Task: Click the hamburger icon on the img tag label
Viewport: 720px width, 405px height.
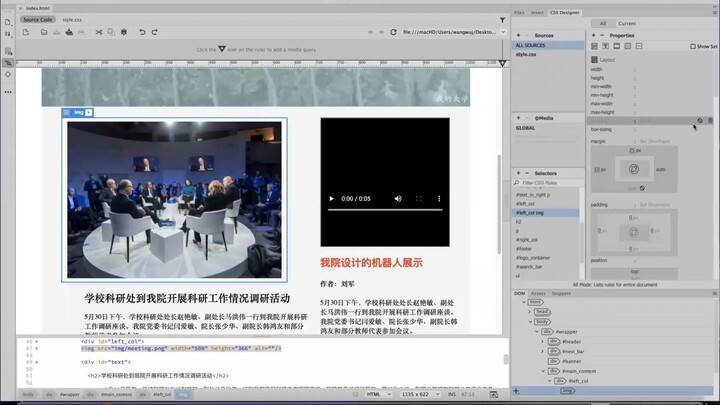Action: click(x=67, y=113)
